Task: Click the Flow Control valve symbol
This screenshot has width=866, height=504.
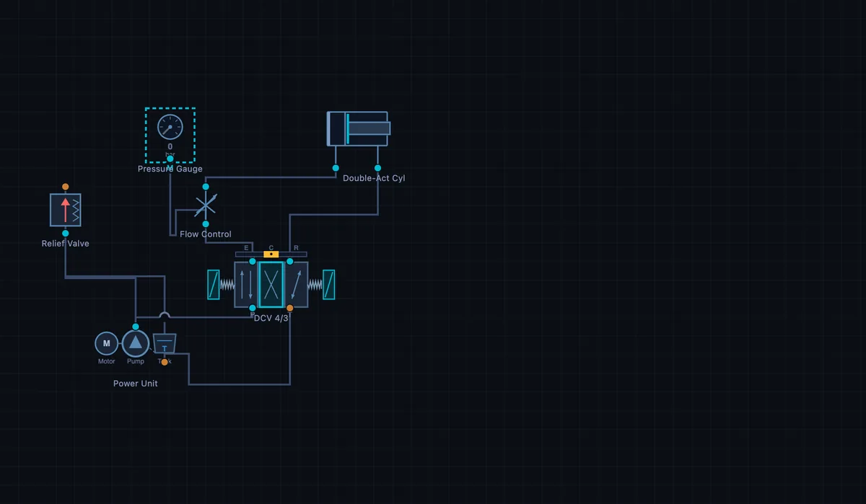Action: [x=206, y=205]
